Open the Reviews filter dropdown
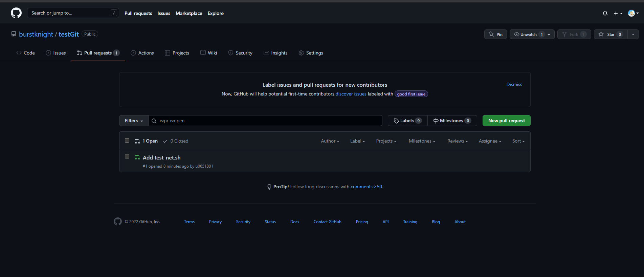Image resolution: width=644 pixels, height=277 pixels. pyautogui.click(x=458, y=141)
